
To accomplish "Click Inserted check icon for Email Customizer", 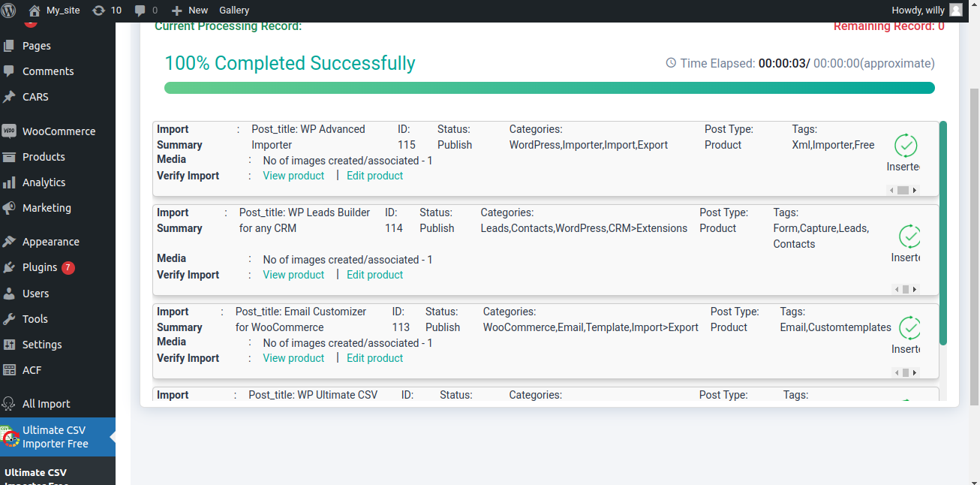I will pos(910,328).
